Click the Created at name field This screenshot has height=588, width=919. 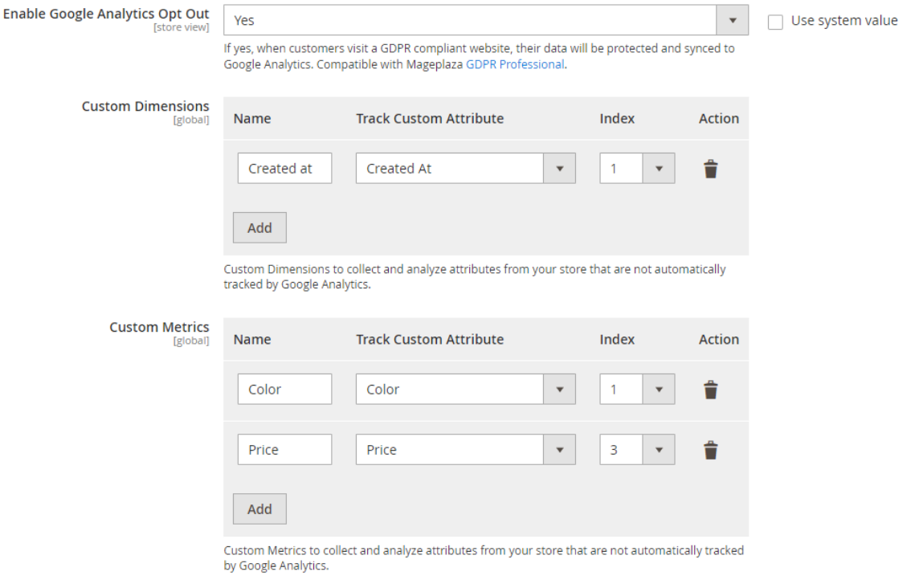click(284, 169)
